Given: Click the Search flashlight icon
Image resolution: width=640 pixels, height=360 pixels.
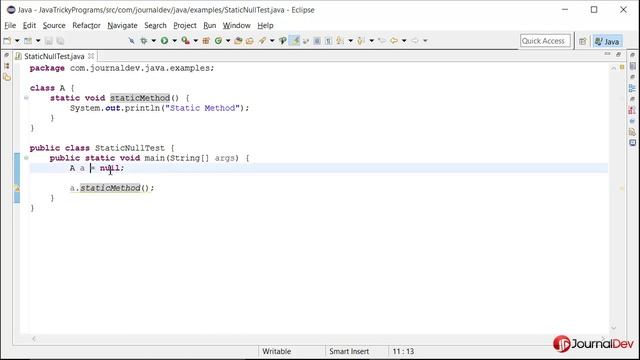Looking at the screenshot, I should 262,41.
